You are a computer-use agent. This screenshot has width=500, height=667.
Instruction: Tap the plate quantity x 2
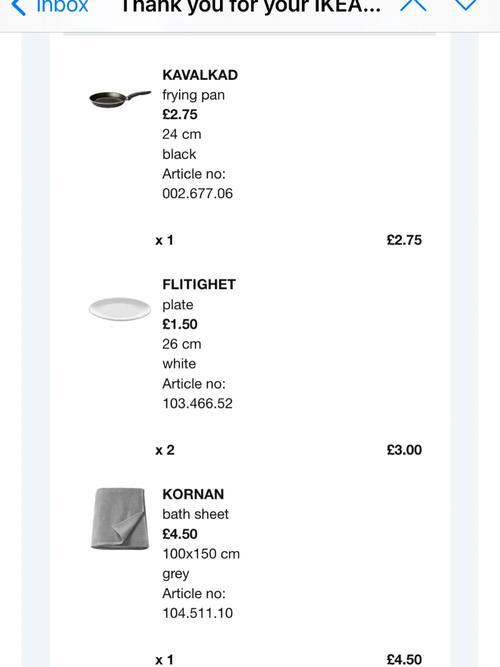click(165, 450)
